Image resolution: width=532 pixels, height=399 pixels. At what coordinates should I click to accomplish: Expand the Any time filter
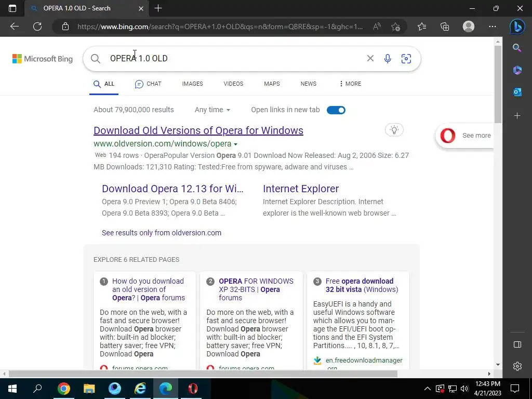pos(212,110)
